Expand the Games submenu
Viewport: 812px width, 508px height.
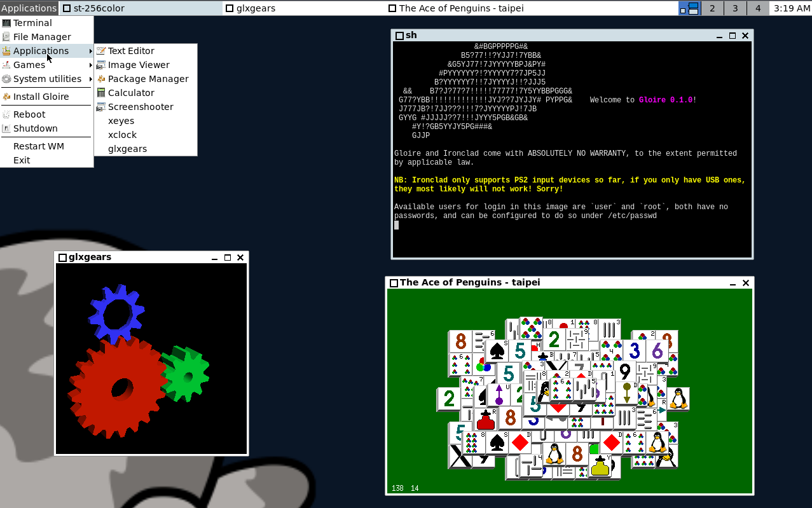coord(29,64)
